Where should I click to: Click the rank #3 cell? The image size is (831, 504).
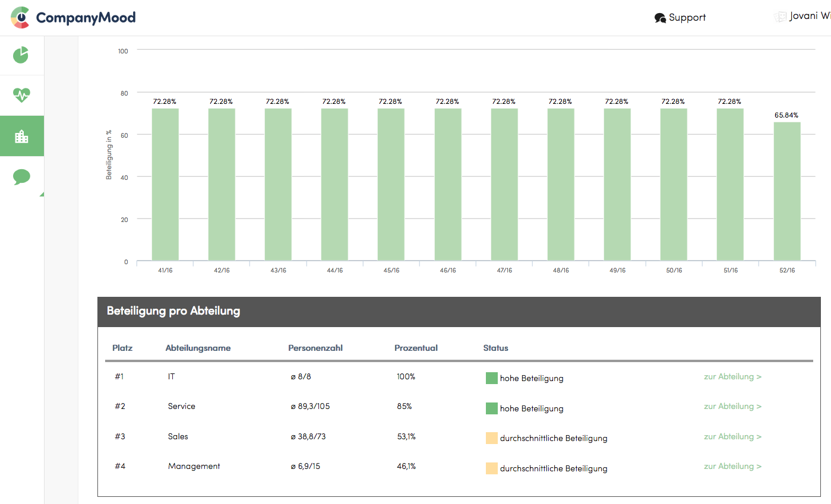pyautogui.click(x=120, y=436)
